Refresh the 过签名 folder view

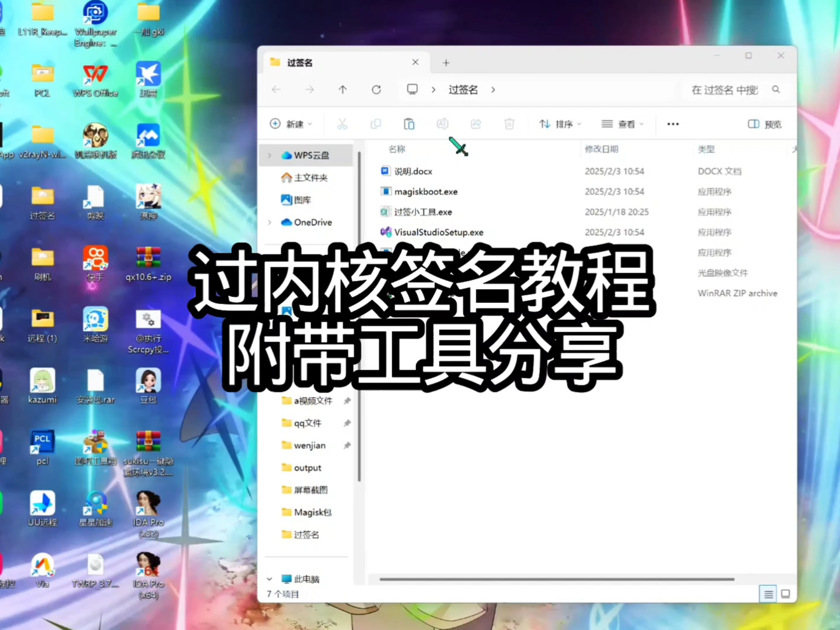376,90
